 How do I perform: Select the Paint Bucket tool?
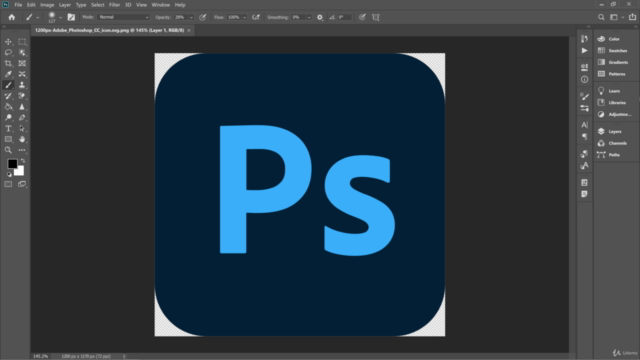[x=8, y=107]
